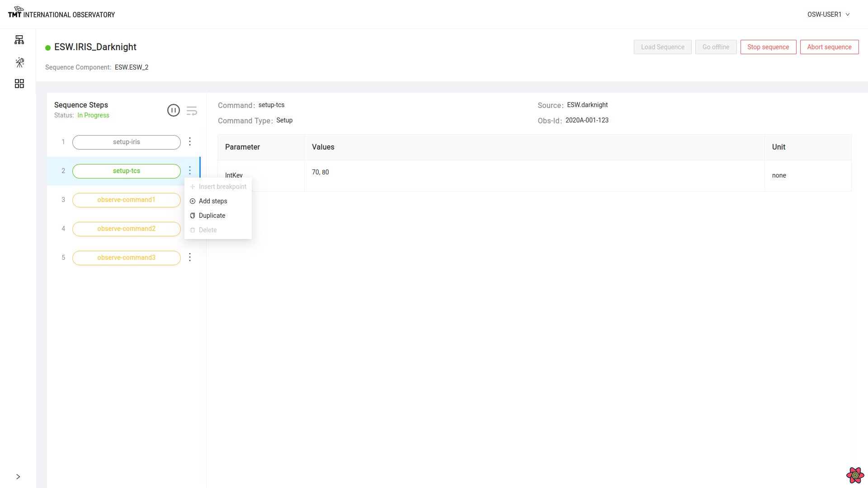Click the Parameter column header
Screen dimensions: 868x488
point(261,147)
